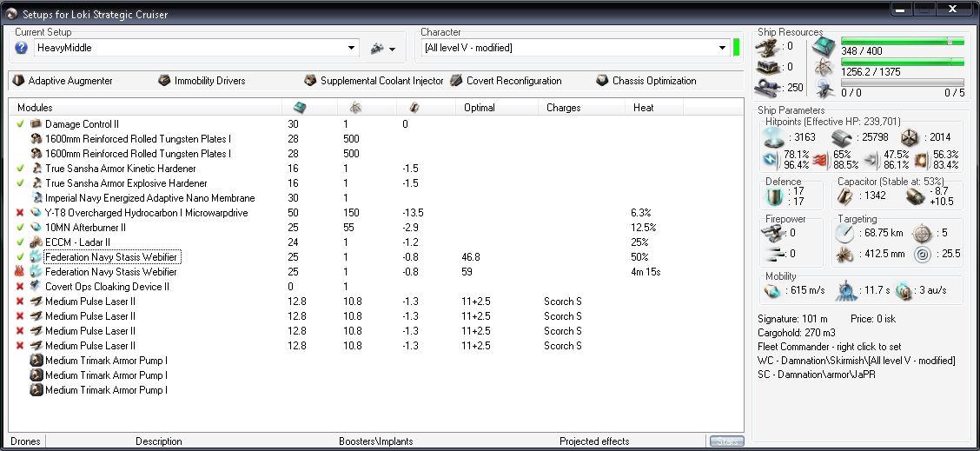The image size is (980, 451).
Task: Click the blue help icon beside Current Setup
Action: click(21, 48)
